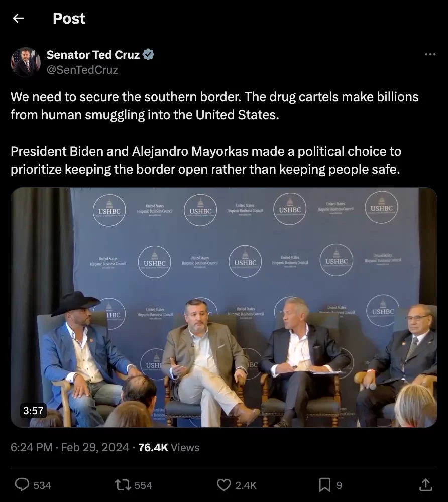Click the 9 bookmarks count
This screenshot has height=502, width=448.
coord(339,485)
